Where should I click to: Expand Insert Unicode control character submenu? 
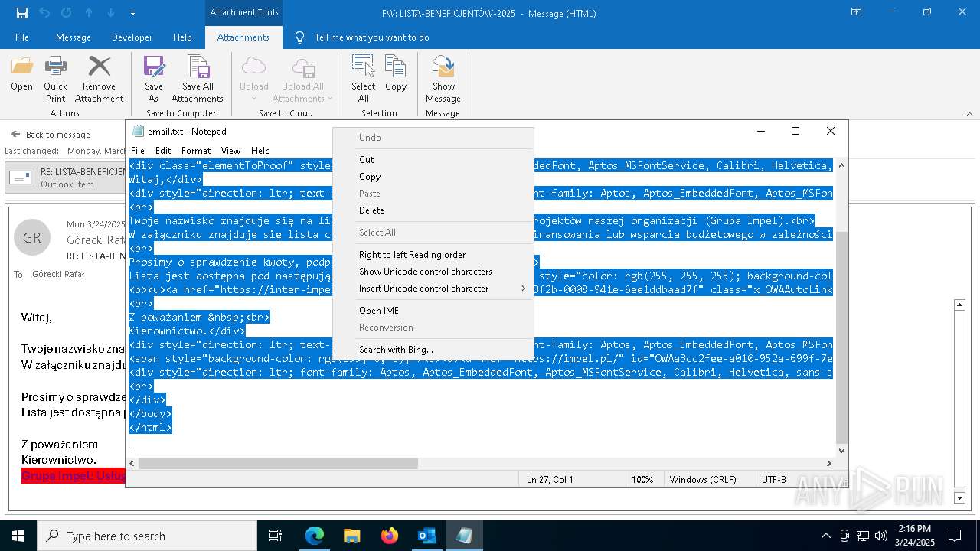[x=433, y=289]
